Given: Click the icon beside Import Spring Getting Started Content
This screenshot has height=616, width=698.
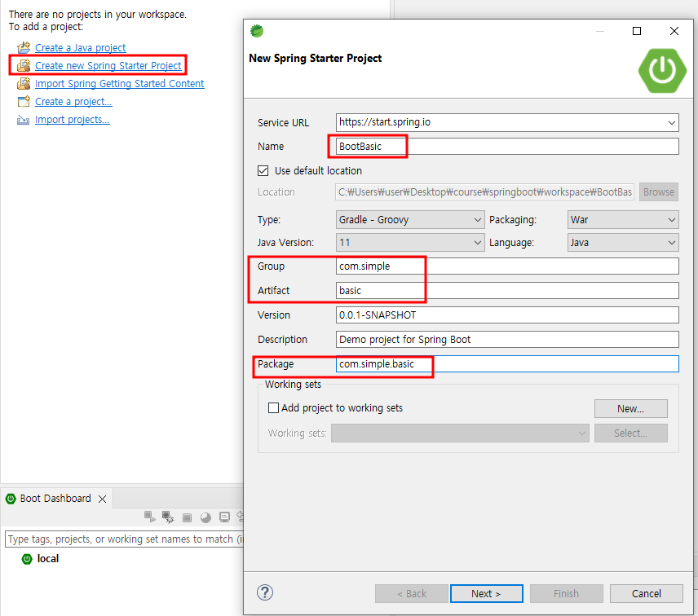Looking at the screenshot, I should (24, 84).
